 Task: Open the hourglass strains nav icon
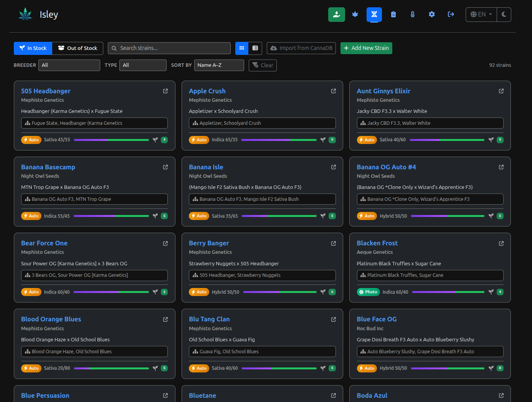374,15
